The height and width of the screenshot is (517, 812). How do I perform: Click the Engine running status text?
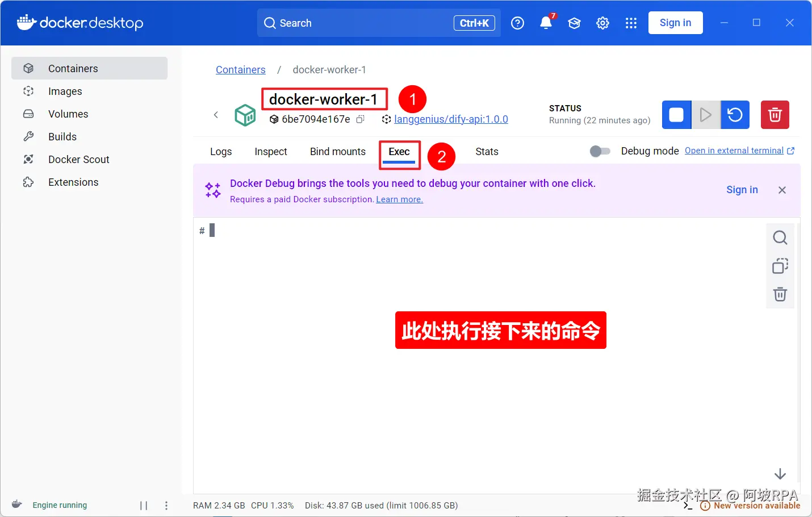point(60,505)
